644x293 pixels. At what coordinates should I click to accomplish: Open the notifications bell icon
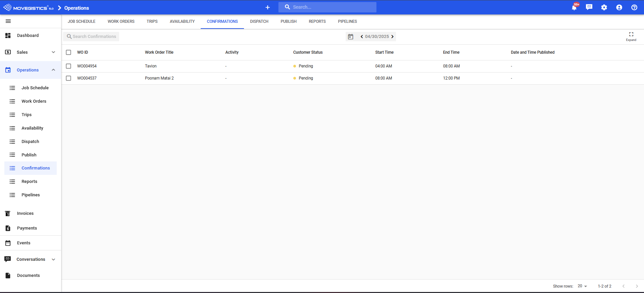(x=574, y=7)
